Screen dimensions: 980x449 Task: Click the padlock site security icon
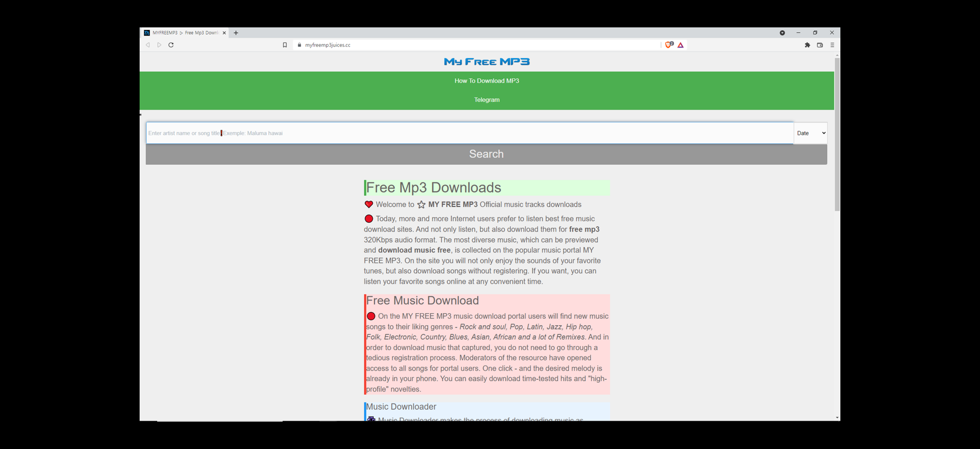coord(299,45)
